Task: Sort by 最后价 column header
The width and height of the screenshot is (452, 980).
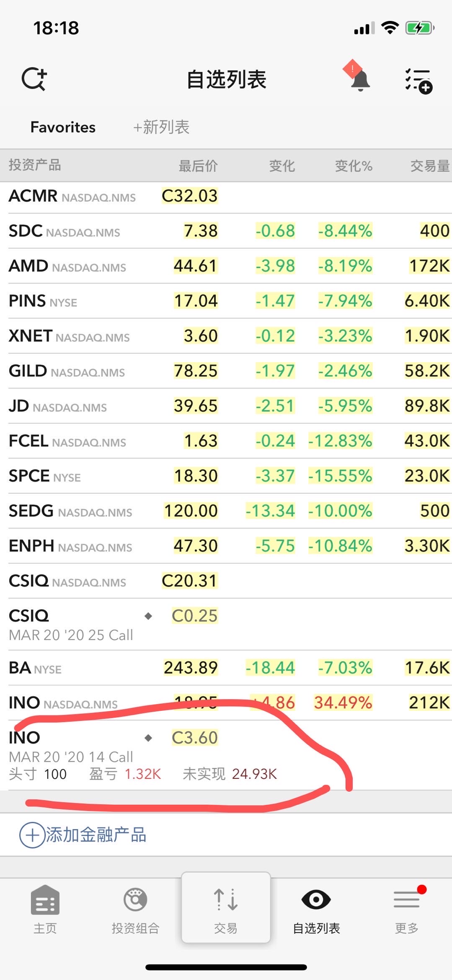Action: [x=198, y=166]
